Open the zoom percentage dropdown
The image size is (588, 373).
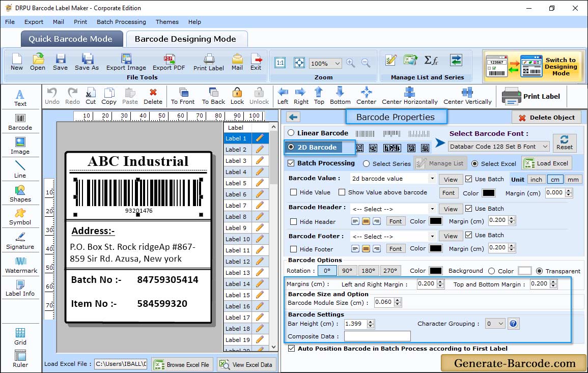point(338,63)
